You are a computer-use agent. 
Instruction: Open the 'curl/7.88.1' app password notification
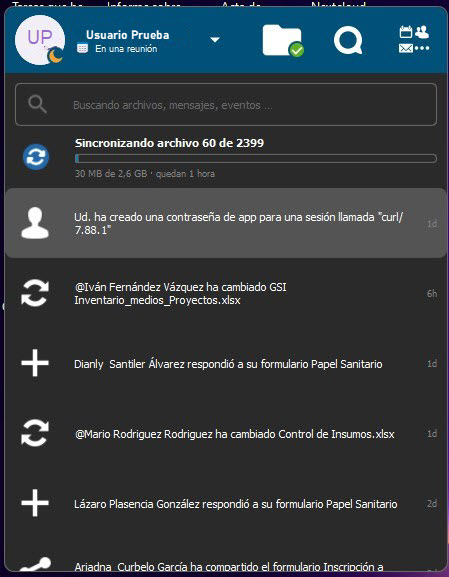[226, 223]
